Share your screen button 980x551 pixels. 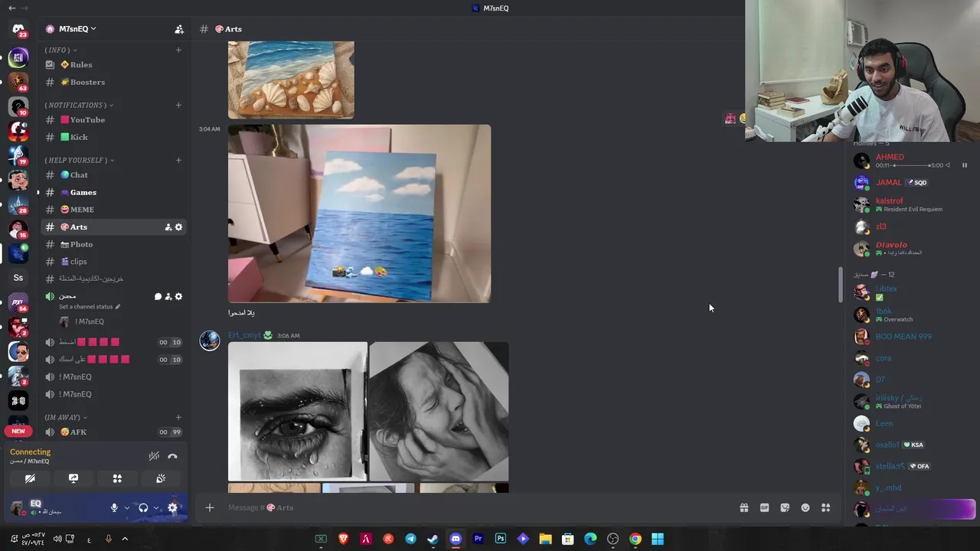point(73,478)
